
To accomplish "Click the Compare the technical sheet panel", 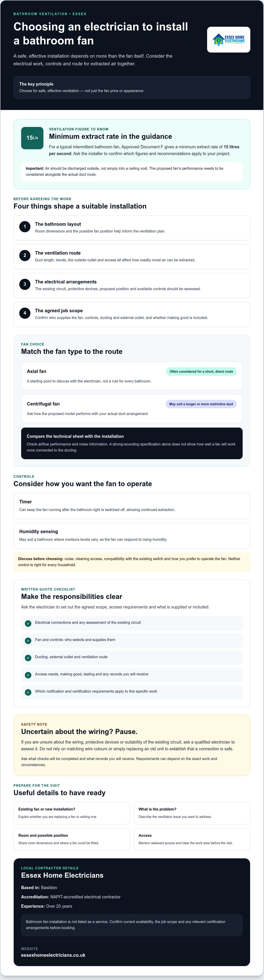I will (x=132, y=443).
